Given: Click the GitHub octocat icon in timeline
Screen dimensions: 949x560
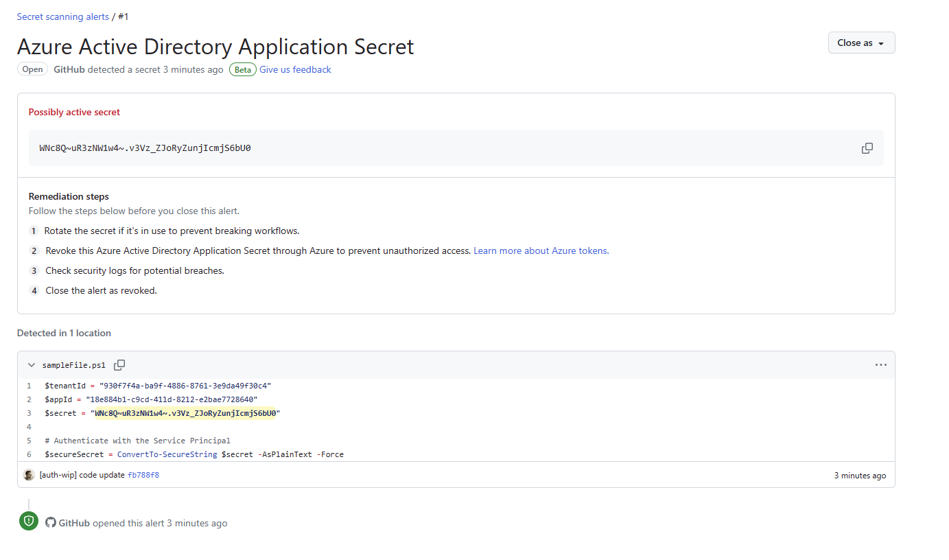Looking at the screenshot, I should tap(50, 522).
